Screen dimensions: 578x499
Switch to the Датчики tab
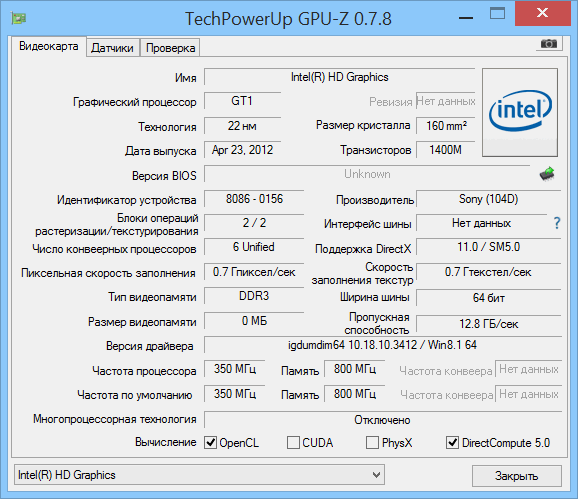[x=113, y=48]
